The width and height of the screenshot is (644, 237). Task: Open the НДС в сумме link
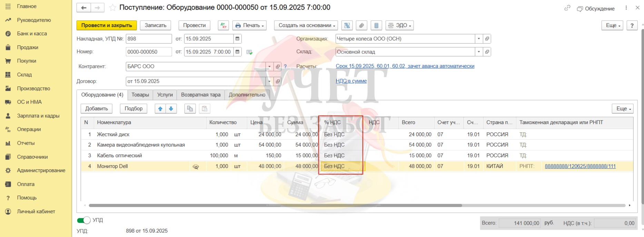tap(351, 81)
